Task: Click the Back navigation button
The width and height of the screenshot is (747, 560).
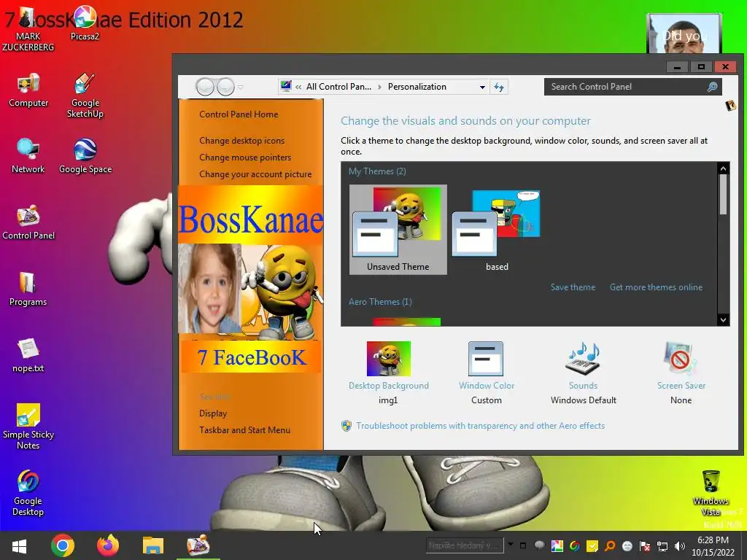Action: tap(205, 87)
